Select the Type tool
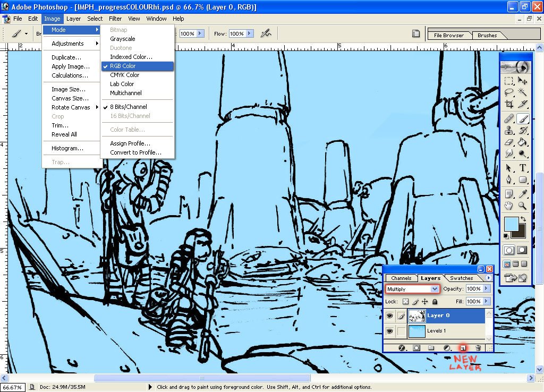Screen dimensions: 544x392 [523, 168]
